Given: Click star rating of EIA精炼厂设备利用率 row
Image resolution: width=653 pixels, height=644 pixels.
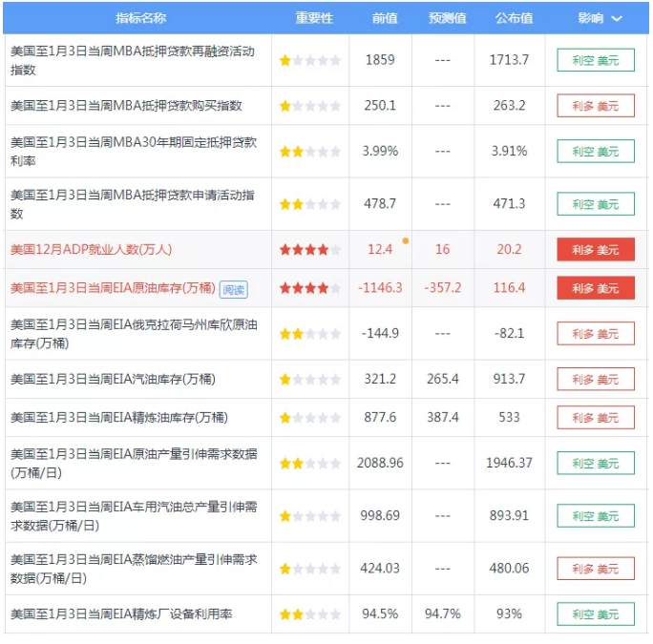Looking at the screenshot, I should click(x=310, y=614).
